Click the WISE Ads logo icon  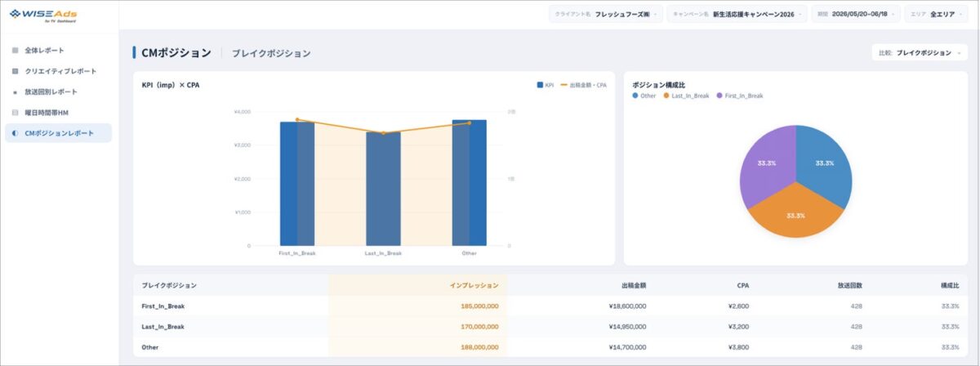(15, 13)
